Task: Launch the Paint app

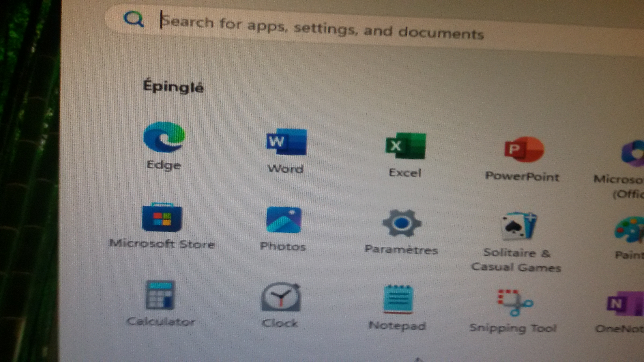Action: 630,230
